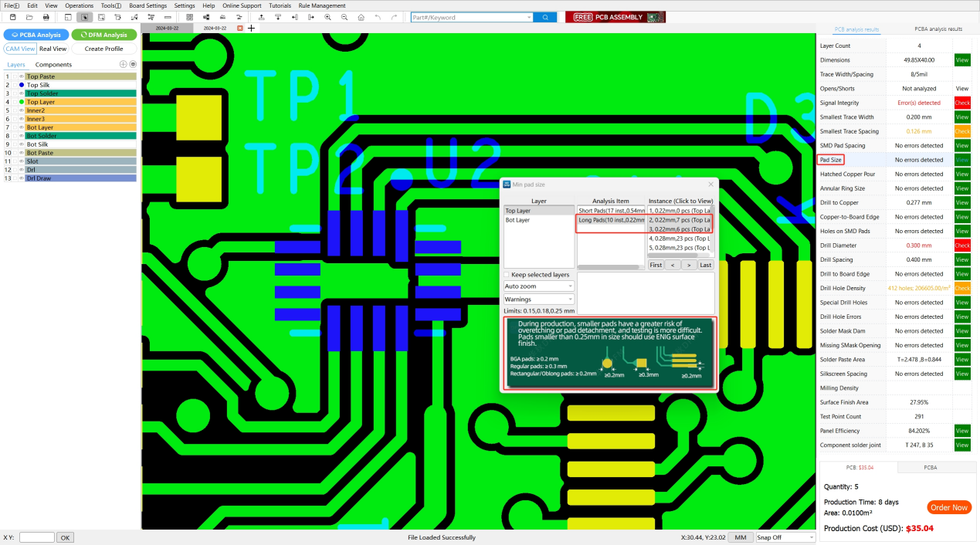
Task: Click the undo arrow icon
Action: (x=378, y=17)
